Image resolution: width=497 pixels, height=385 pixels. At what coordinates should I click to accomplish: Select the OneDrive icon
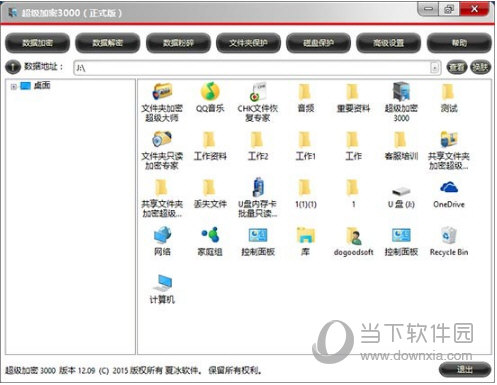tap(448, 195)
